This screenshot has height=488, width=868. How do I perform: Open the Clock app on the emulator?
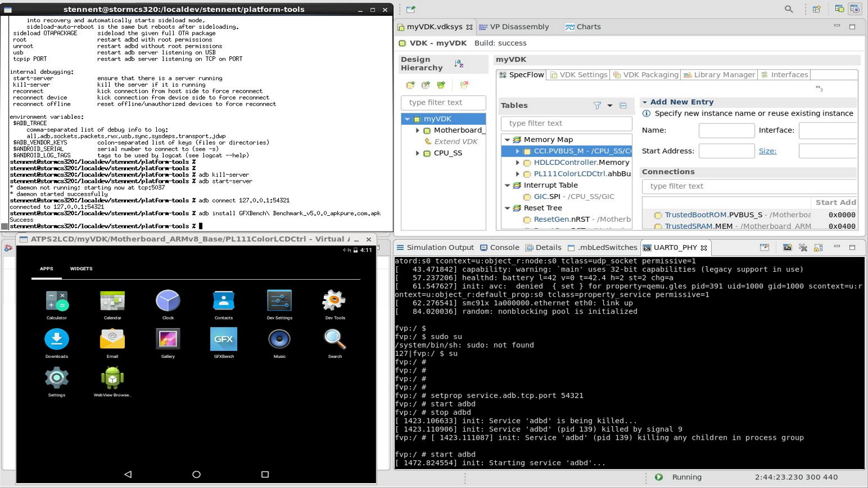tap(168, 300)
